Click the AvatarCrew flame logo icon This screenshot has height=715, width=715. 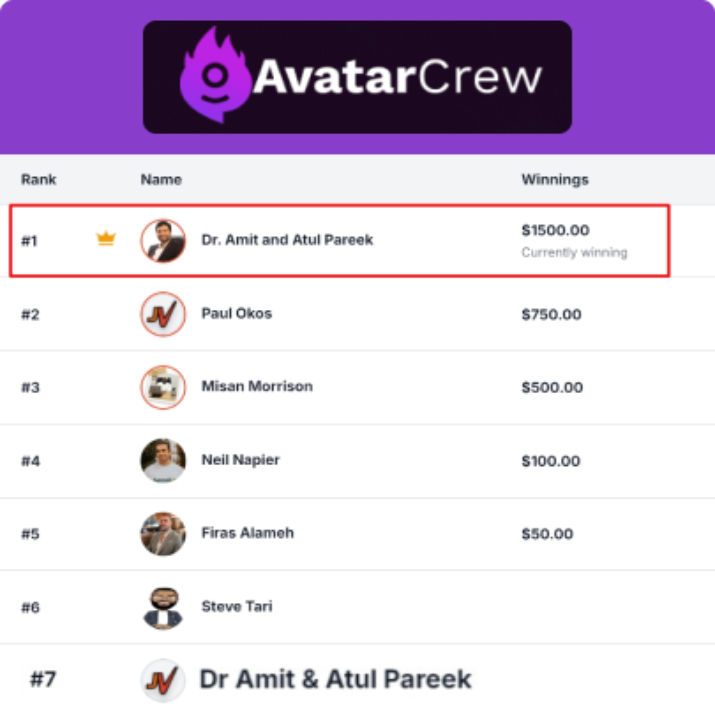pyautogui.click(x=214, y=77)
